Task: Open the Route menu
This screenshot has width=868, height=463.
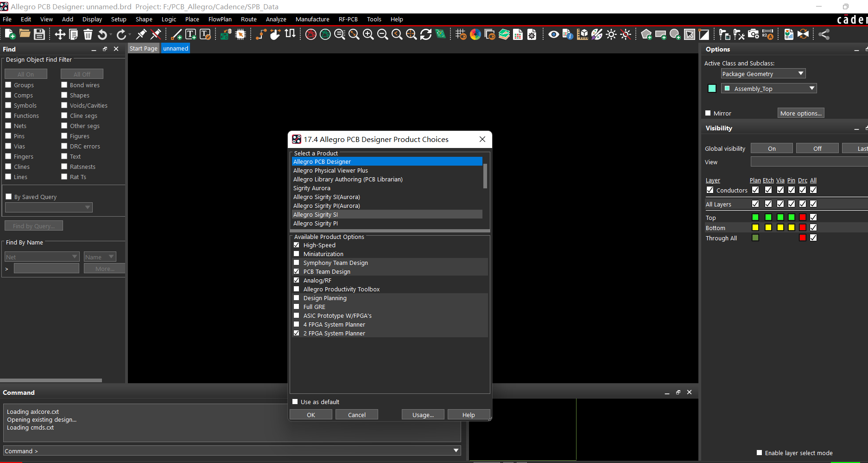Action: tap(248, 19)
